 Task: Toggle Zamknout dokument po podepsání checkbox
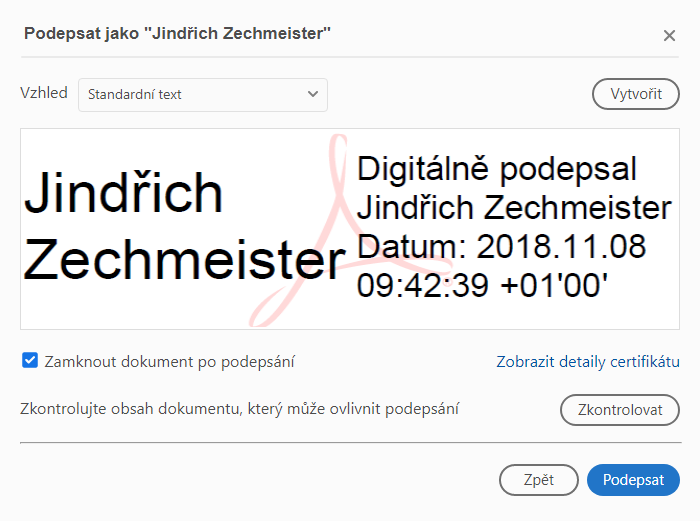(x=30, y=360)
